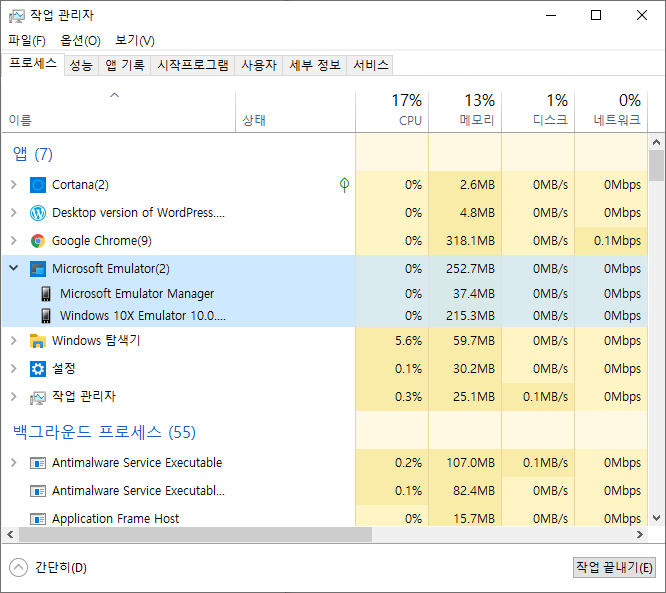
Task: Click the horizontal scrollbar thumb
Action: click(195, 535)
